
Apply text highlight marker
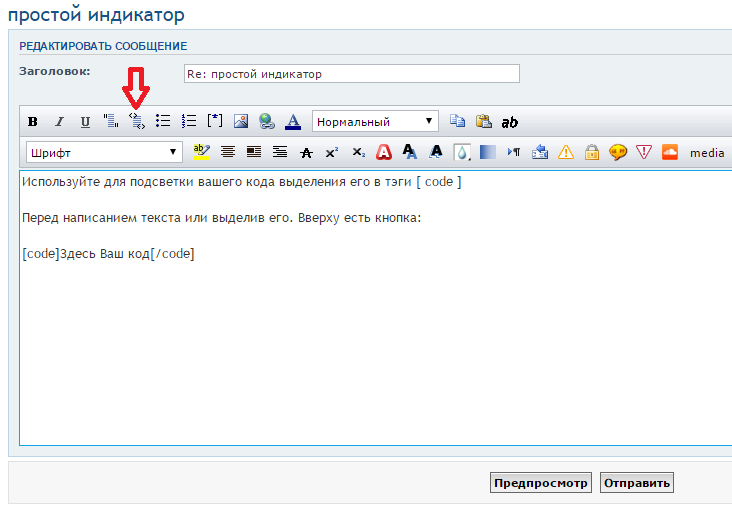pyautogui.click(x=200, y=152)
